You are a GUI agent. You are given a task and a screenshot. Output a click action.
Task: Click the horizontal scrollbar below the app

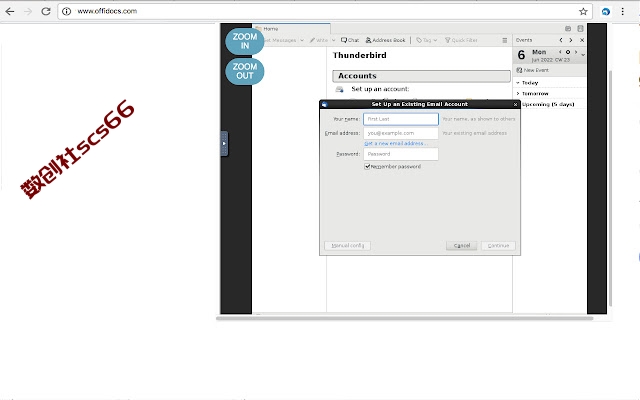click(x=404, y=318)
